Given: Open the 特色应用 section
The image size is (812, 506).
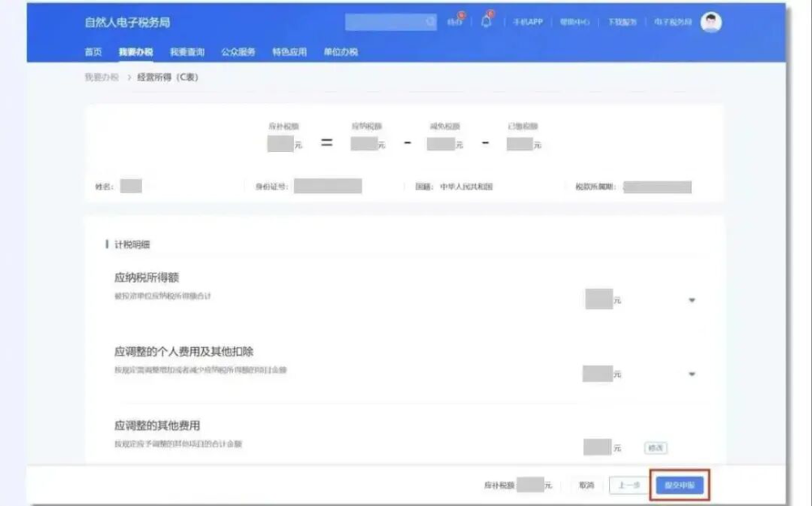Looking at the screenshot, I should point(290,51).
